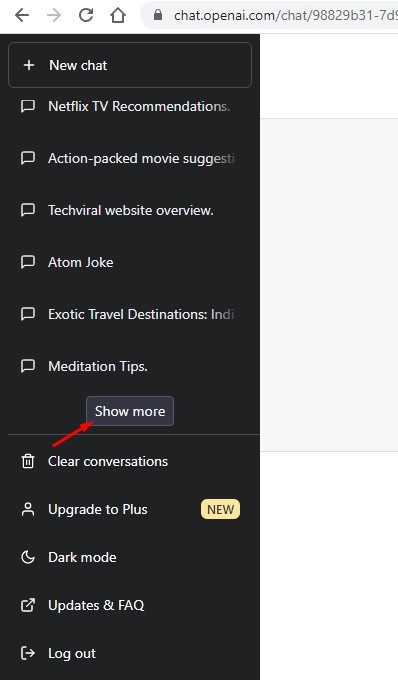Screen dimensions: 398x680
Task: Open the Action-packed movie suggestions chat
Action: [130, 158]
